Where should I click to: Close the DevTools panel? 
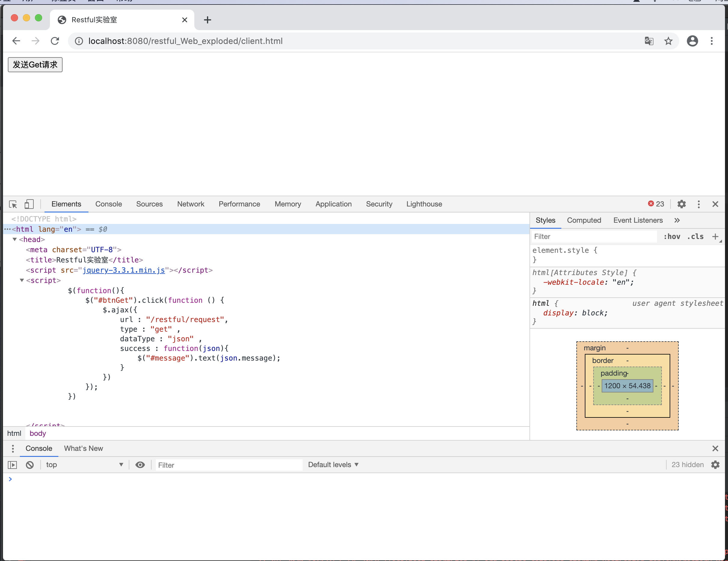click(715, 204)
